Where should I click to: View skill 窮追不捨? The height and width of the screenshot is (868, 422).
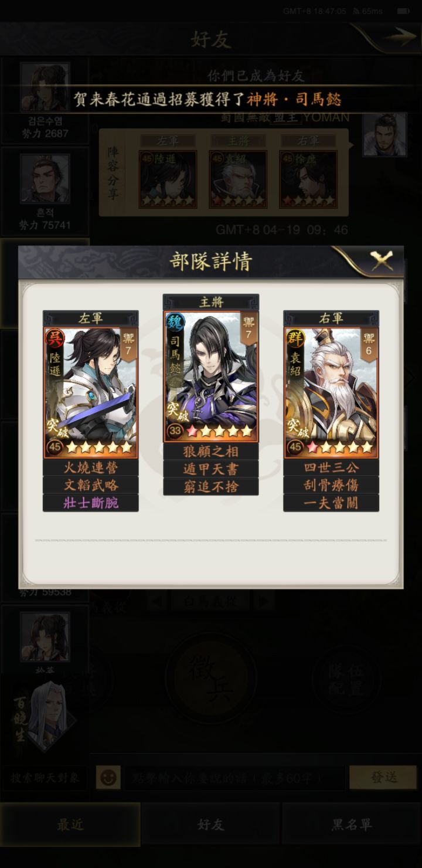point(210,487)
